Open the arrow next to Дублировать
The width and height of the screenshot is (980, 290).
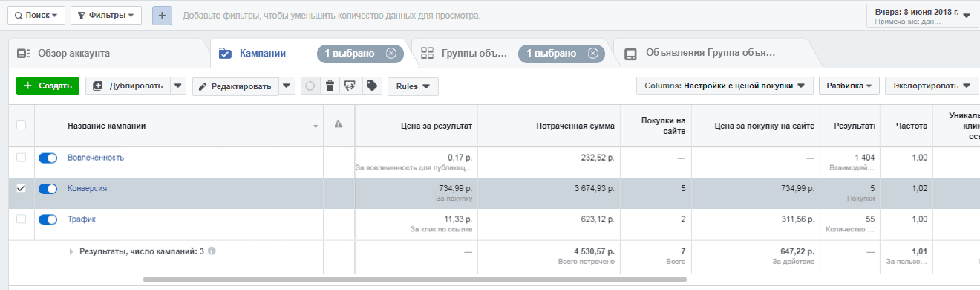[178, 86]
